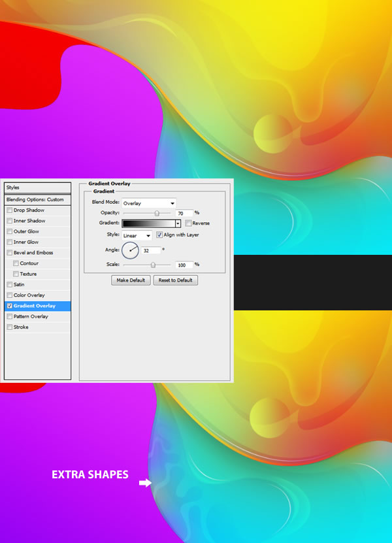
Task: Enable the Color Overlay checkbox
Action: tap(10, 295)
